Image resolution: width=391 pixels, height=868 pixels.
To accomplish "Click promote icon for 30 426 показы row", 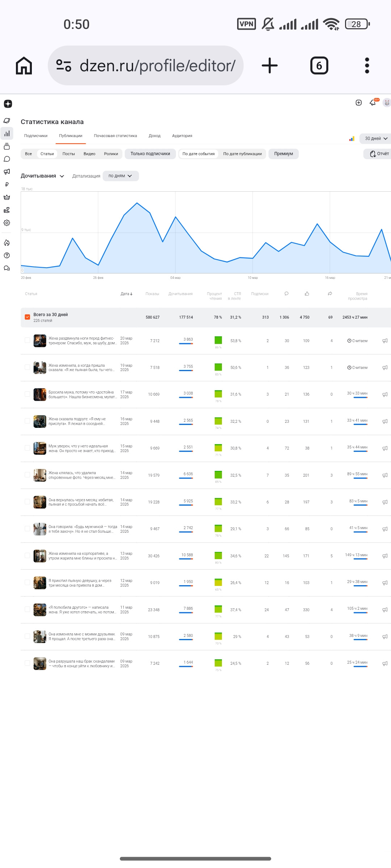I will [x=385, y=556].
